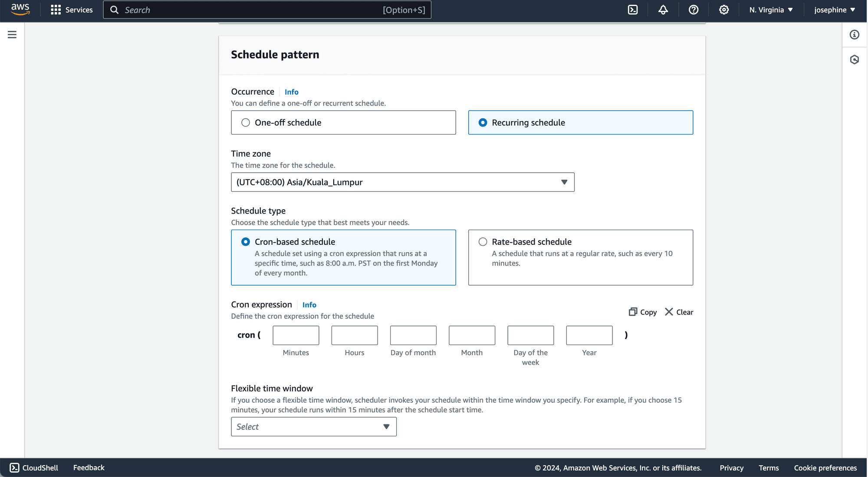Click the Services menu label

pyautogui.click(x=79, y=10)
